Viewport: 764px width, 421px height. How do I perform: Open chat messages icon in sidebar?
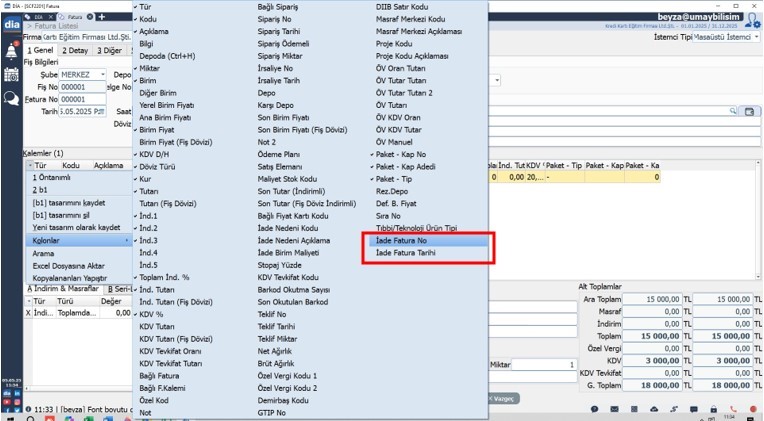11,98
